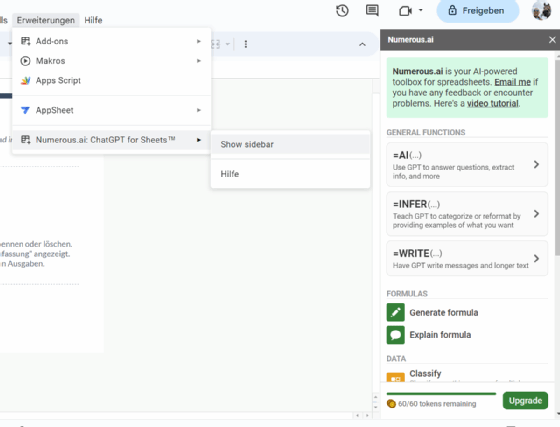Click Generate formula
Screen dimensions: 560x427
[444, 313]
